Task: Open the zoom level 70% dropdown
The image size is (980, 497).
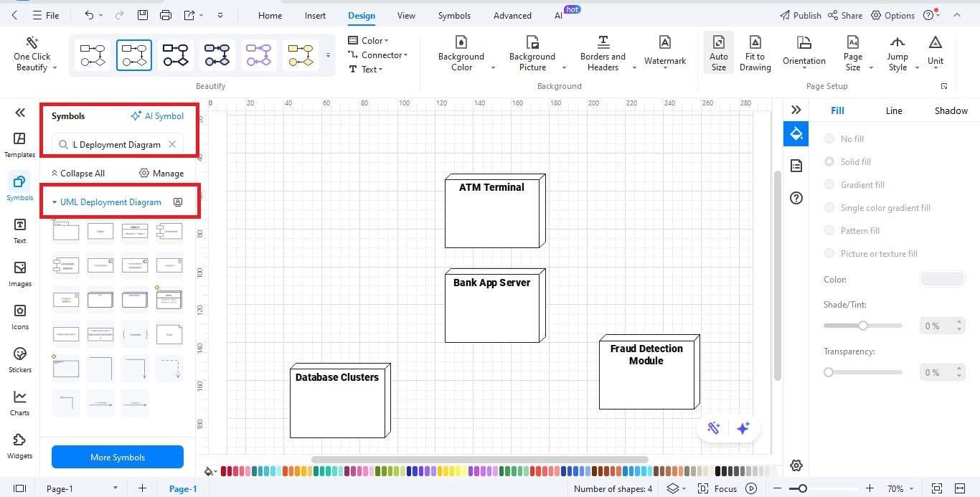Action: (x=900, y=488)
